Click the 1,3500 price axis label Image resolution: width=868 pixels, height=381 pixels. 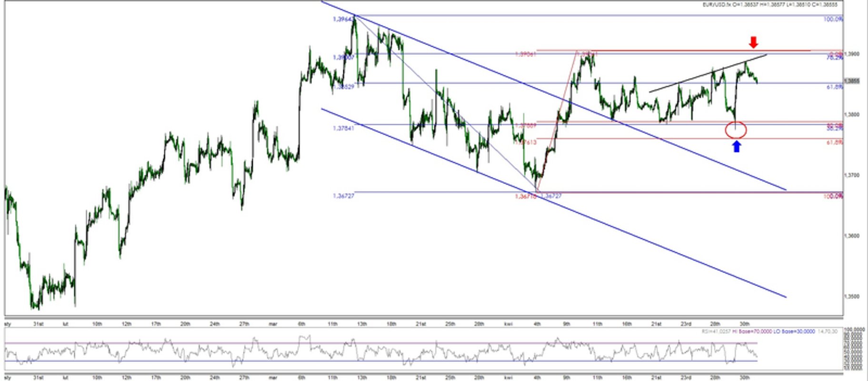coord(852,296)
